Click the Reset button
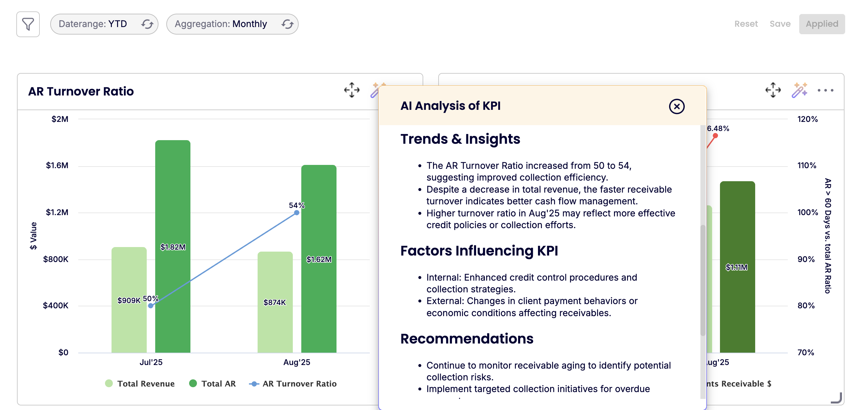868x410 pixels. click(x=746, y=24)
